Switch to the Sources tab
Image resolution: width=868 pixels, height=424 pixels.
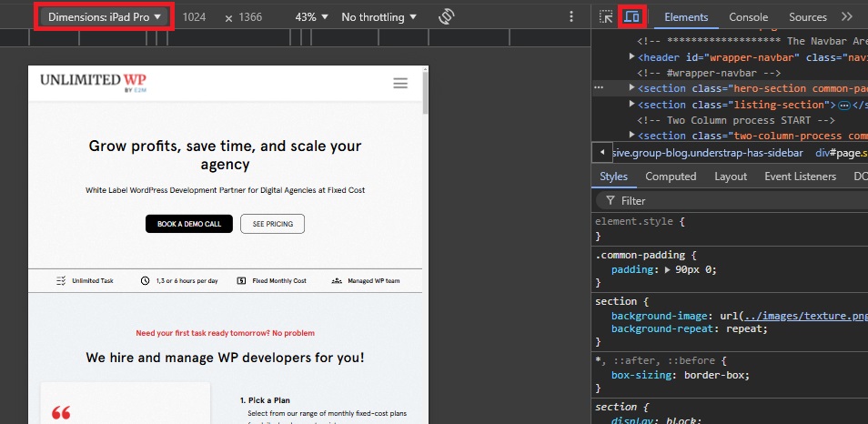click(x=808, y=17)
